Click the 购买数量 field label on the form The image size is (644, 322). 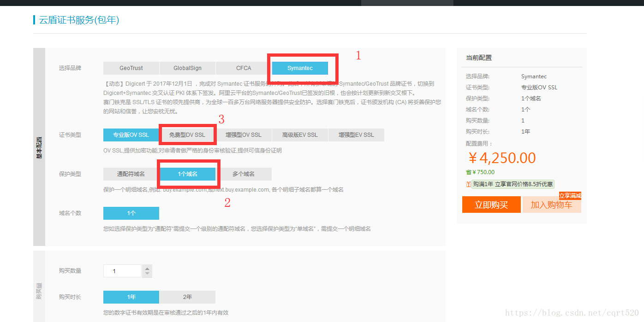pos(70,271)
